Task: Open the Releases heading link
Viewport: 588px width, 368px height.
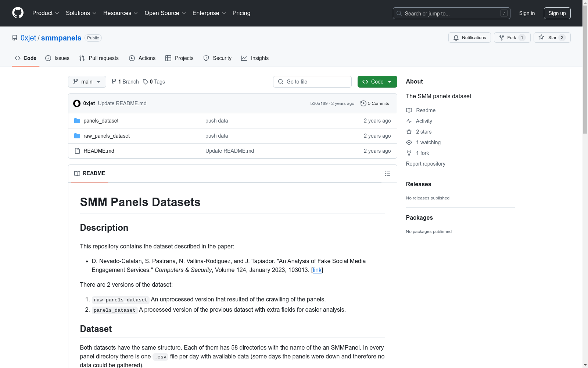Action: 419,184
